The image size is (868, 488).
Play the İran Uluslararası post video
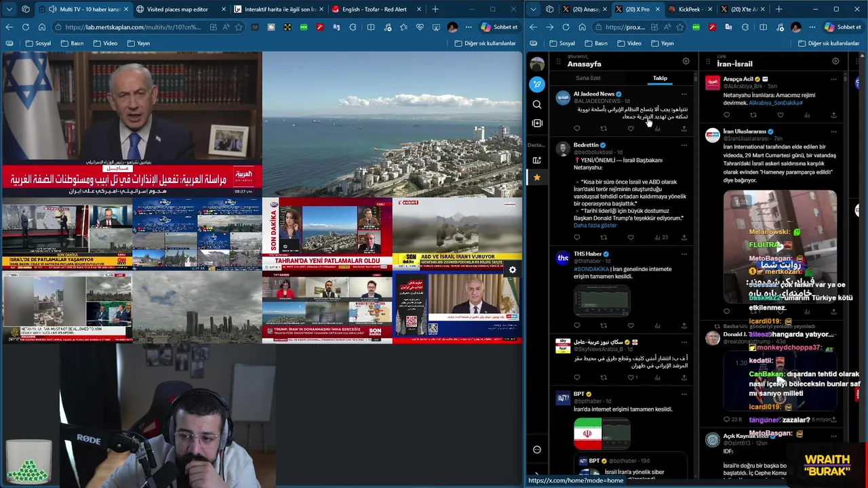780,247
